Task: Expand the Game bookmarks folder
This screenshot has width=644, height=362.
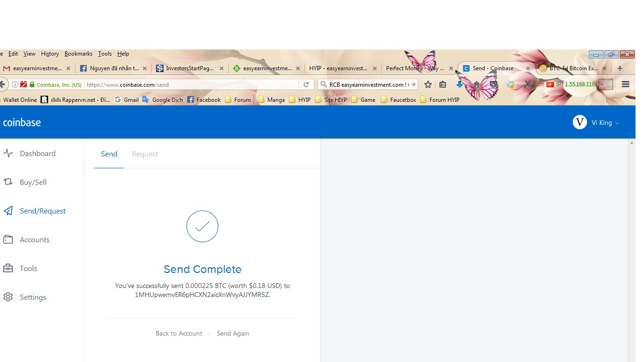Action: pyautogui.click(x=363, y=99)
